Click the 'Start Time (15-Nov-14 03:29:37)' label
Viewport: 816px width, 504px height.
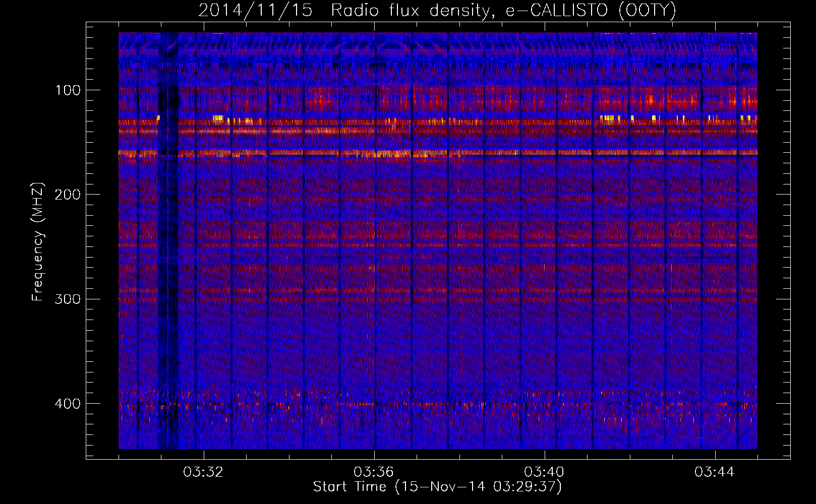coord(437,487)
